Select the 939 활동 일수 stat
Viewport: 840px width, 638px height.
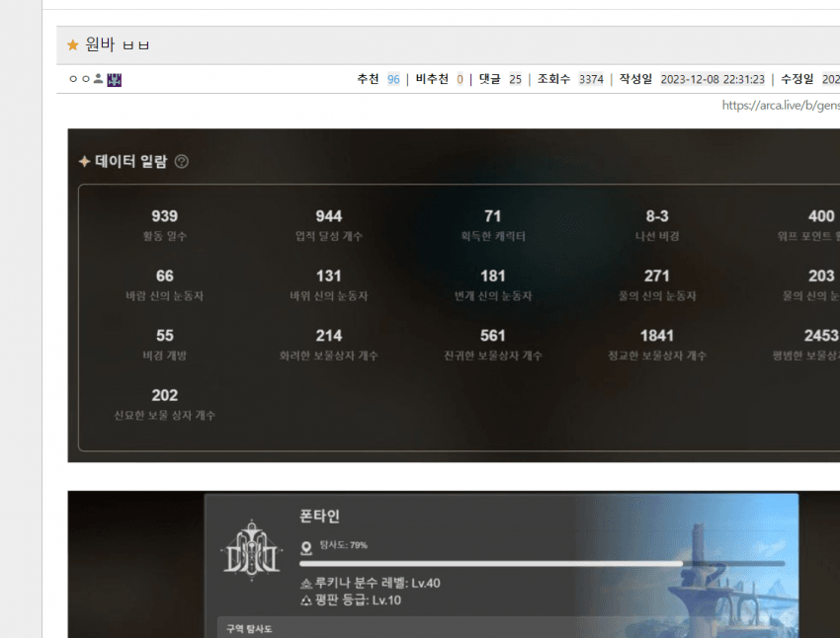click(164, 225)
